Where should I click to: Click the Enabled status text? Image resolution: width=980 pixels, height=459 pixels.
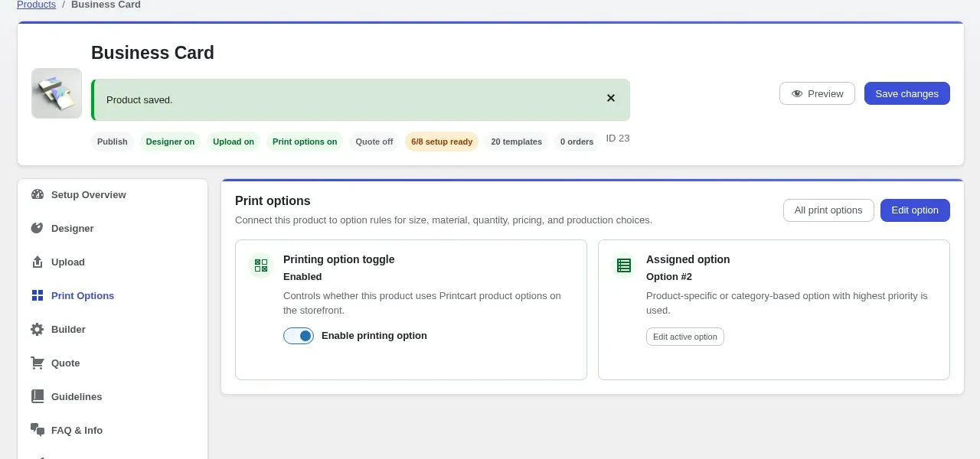coord(302,277)
